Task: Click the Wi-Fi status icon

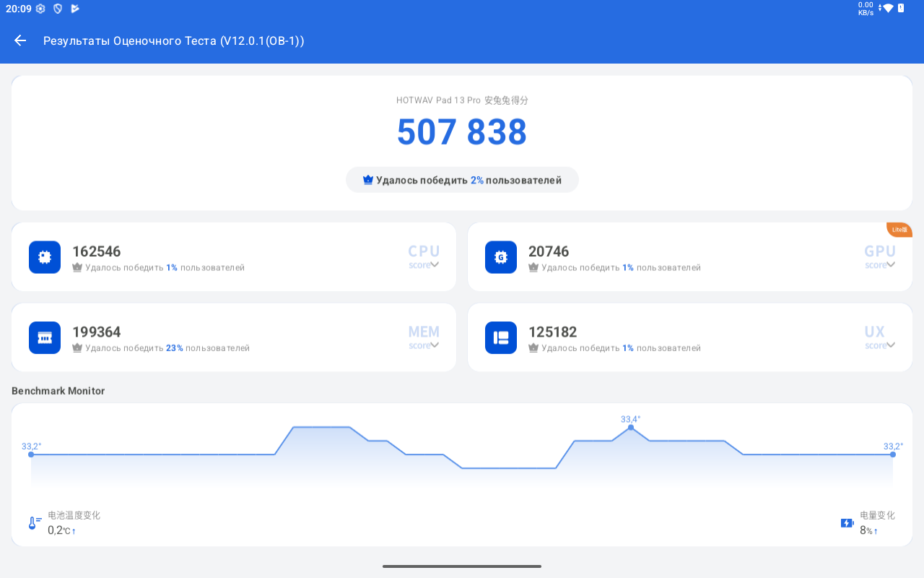Action: 888,9
